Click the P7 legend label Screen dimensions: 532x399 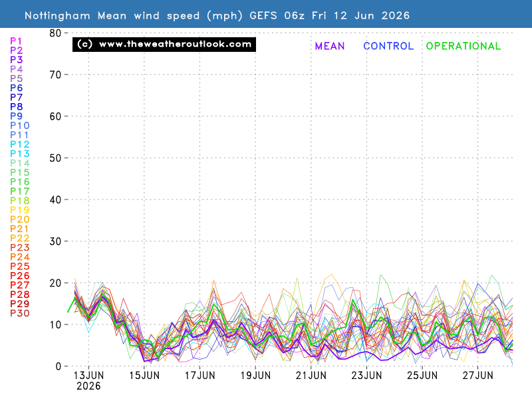pos(16,97)
